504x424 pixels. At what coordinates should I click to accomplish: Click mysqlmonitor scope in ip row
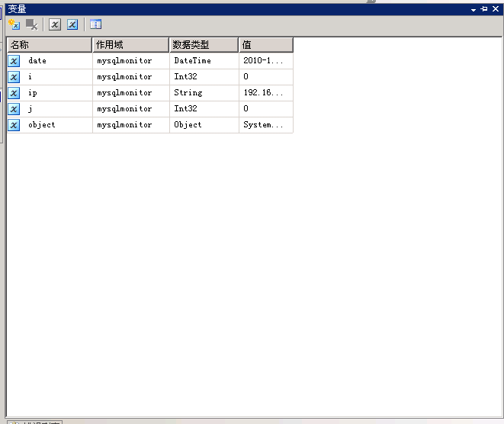pos(131,93)
